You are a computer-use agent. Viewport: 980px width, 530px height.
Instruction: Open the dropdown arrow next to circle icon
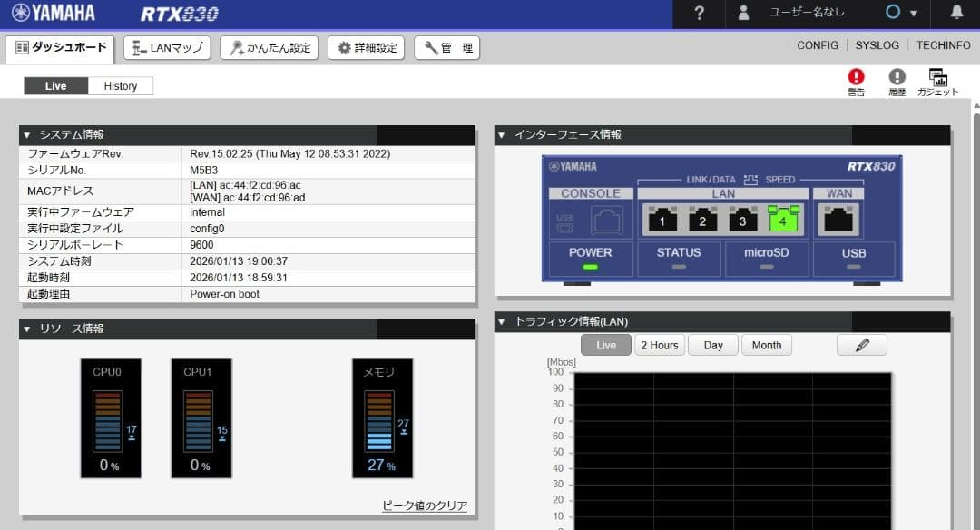click(x=914, y=14)
